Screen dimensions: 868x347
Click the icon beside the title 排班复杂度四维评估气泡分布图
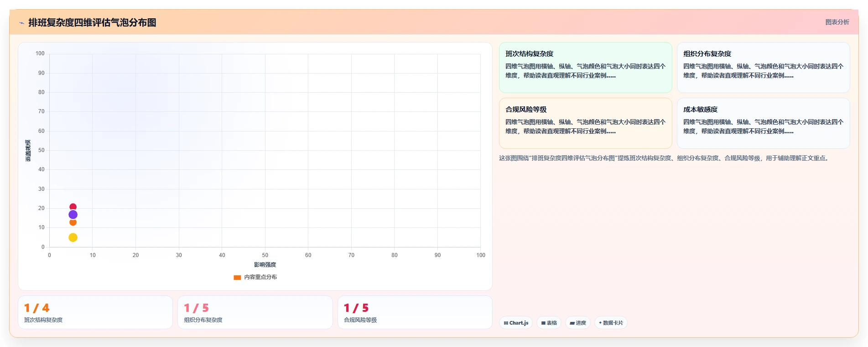[x=21, y=23]
